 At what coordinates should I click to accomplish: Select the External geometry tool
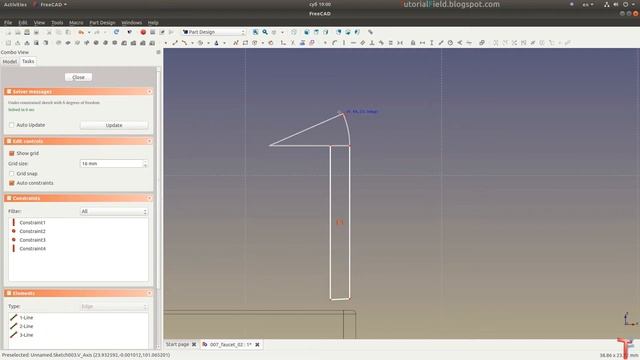(x=302, y=43)
